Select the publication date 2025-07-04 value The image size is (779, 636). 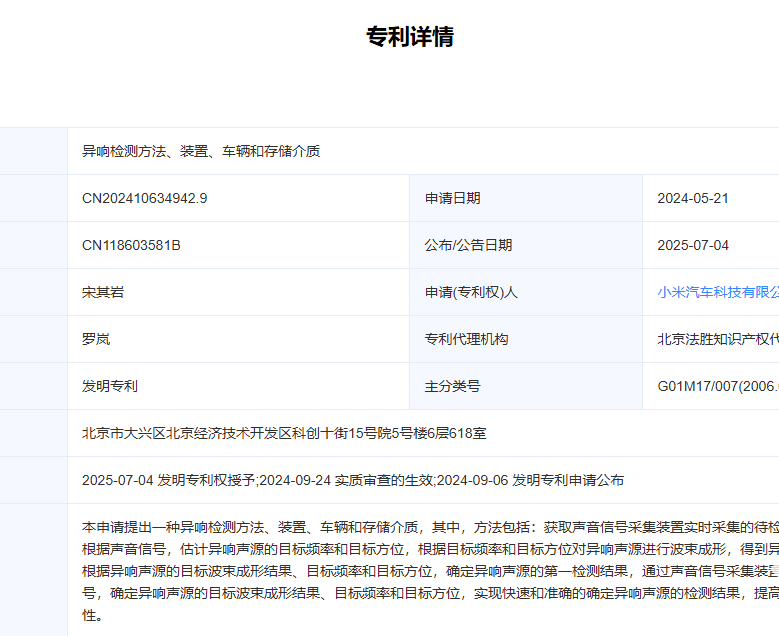pyautogui.click(x=693, y=245)
